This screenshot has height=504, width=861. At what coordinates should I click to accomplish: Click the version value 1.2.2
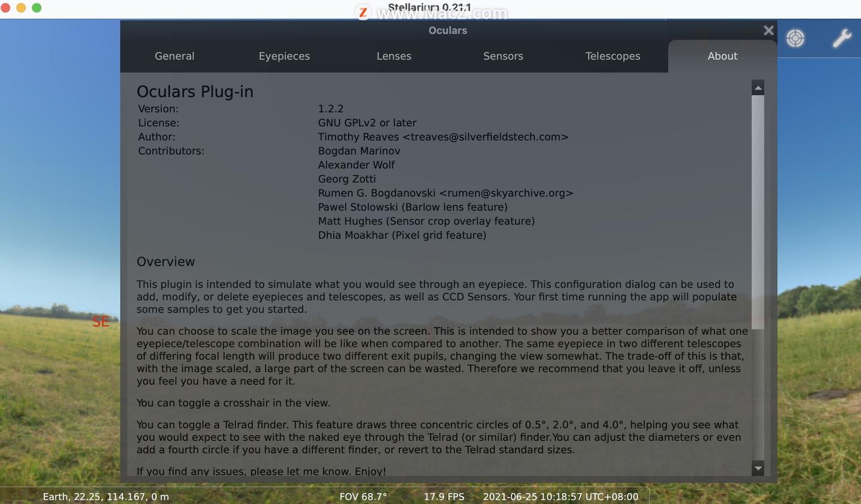331,109
